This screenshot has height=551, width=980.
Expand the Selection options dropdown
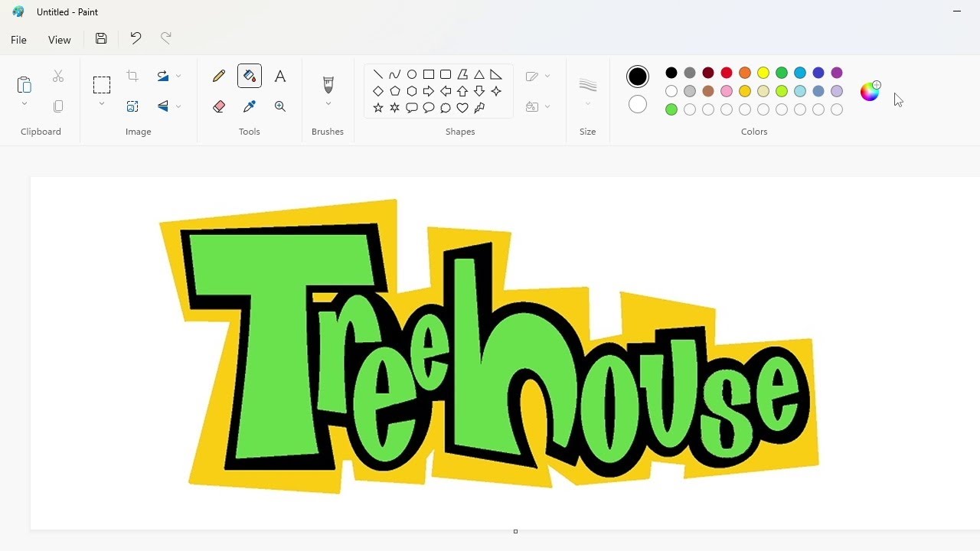(x=102, y=103)
